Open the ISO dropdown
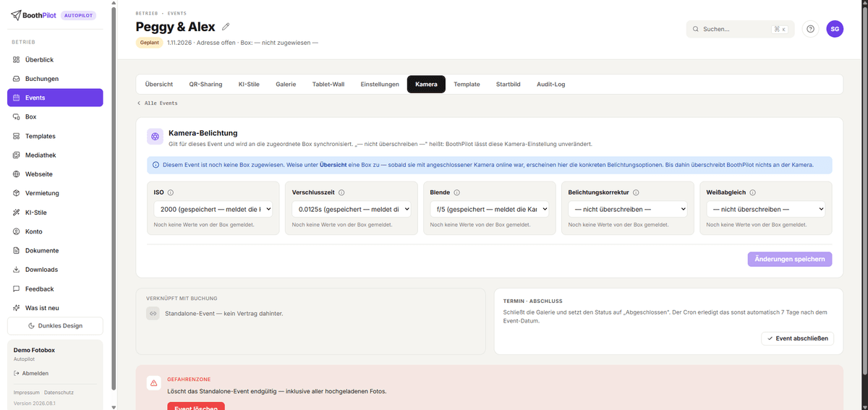This screenshot has width=868, height=410. 213,209
